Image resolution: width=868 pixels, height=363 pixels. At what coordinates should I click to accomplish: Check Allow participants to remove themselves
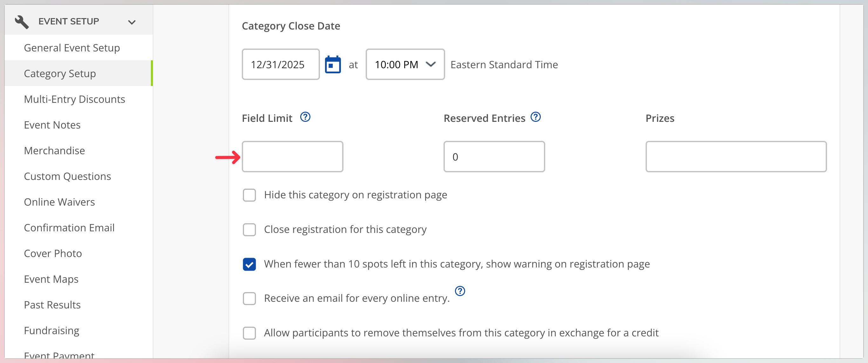(249, 333)
